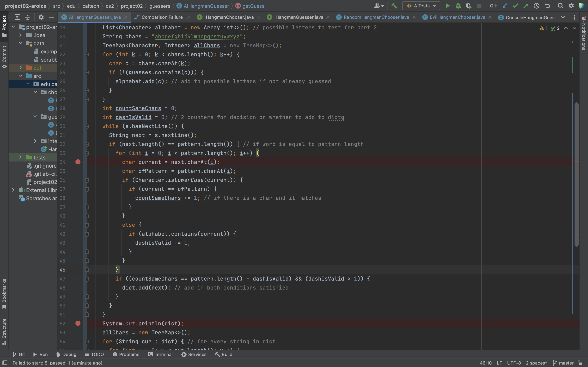
Task: Switch to the Comparison Failure tab
Action: (x=162, y=17)
